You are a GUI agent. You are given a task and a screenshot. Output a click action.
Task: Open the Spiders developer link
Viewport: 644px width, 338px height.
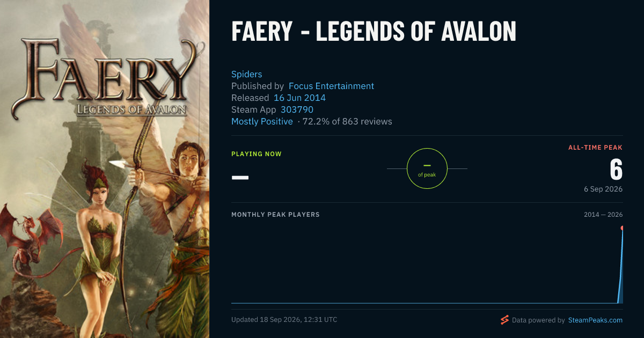(x=247, y=74)
